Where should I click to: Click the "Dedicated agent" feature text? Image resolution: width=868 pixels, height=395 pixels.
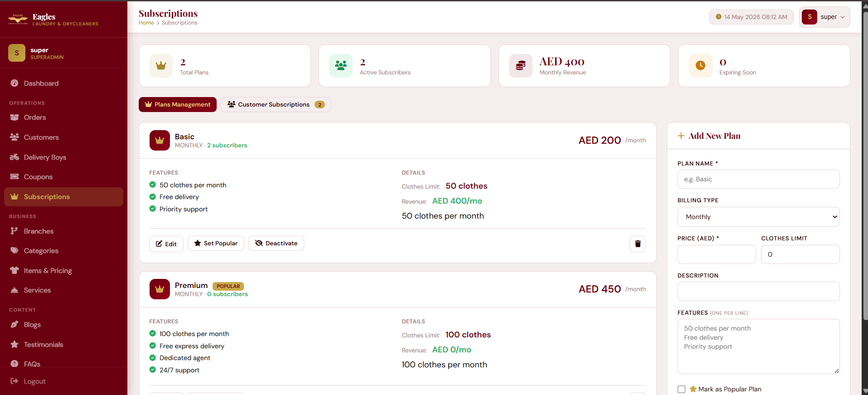click(185, 358)
